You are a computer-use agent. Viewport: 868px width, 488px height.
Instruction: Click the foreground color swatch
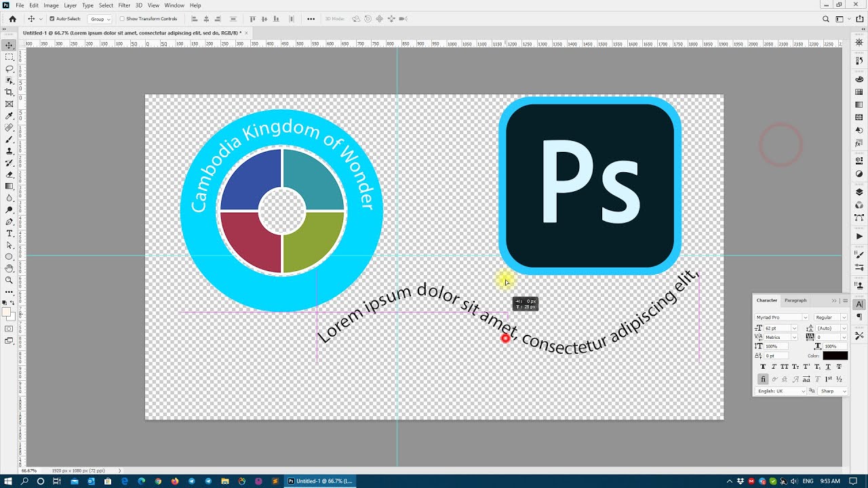pos(7,313)
